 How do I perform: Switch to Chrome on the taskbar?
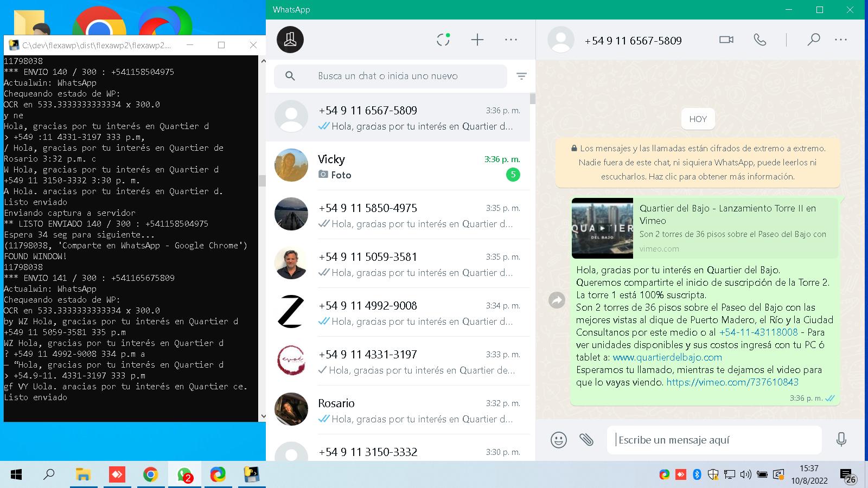[150, 475]
